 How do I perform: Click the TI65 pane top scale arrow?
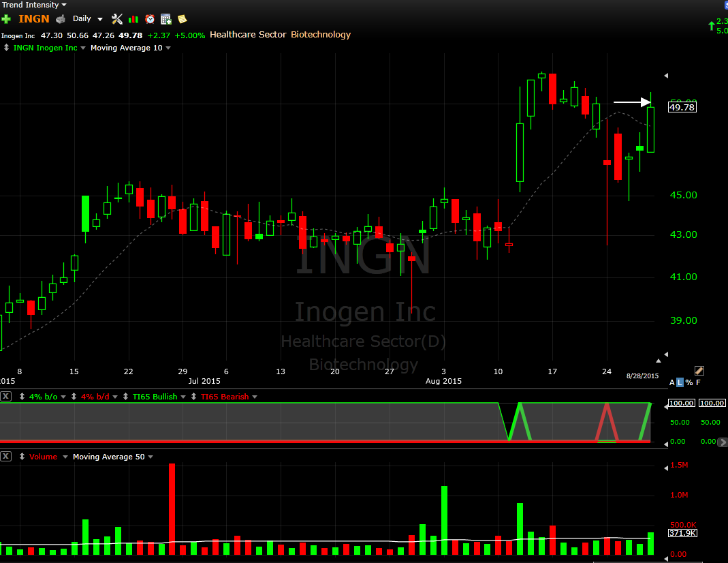[x=666, y=406]
